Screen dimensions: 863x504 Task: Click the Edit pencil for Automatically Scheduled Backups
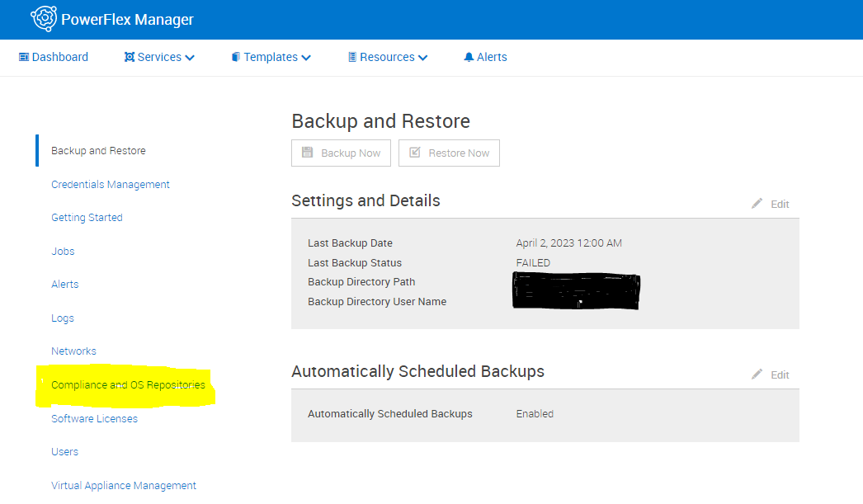757,374
